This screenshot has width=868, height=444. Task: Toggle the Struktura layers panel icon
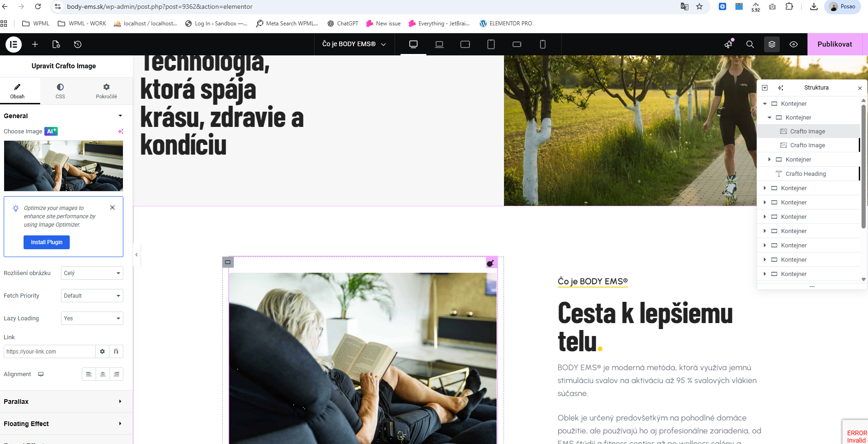(x=772, y=44)
